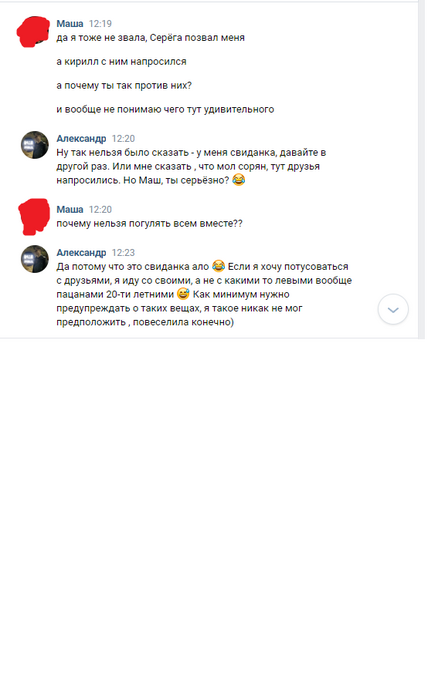Click the laughing emoji after "свиданка ало"

tap(218, 266)
